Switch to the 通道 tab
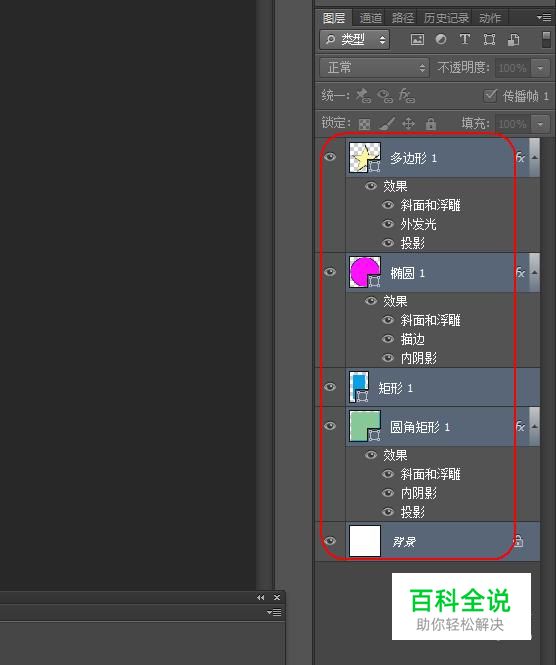Viewport: 556px width, 665px height. 371,18
